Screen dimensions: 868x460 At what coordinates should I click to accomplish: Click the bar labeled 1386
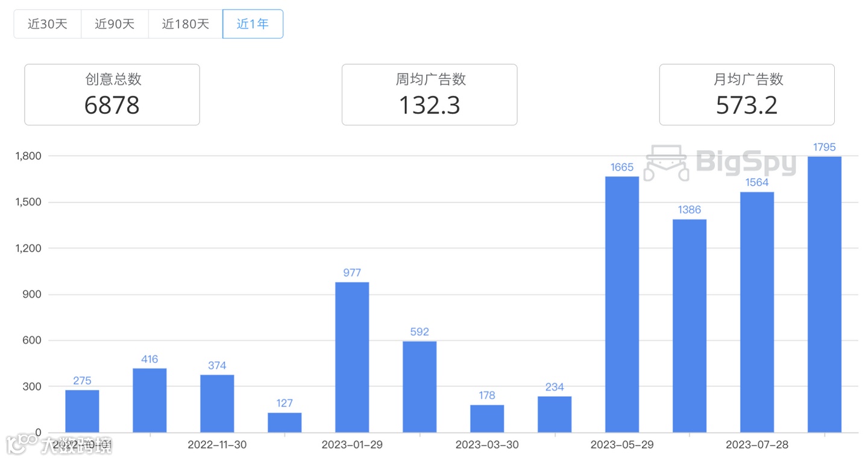[690, 326]
